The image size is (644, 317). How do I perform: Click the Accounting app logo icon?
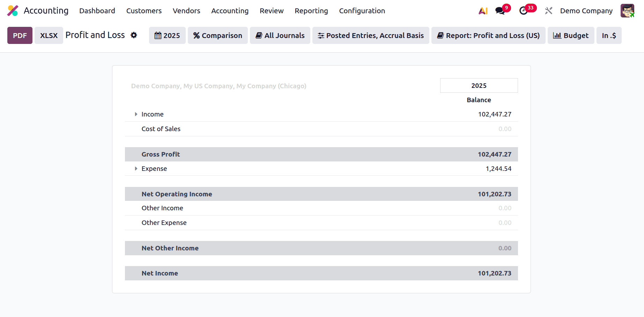(13, 11)
